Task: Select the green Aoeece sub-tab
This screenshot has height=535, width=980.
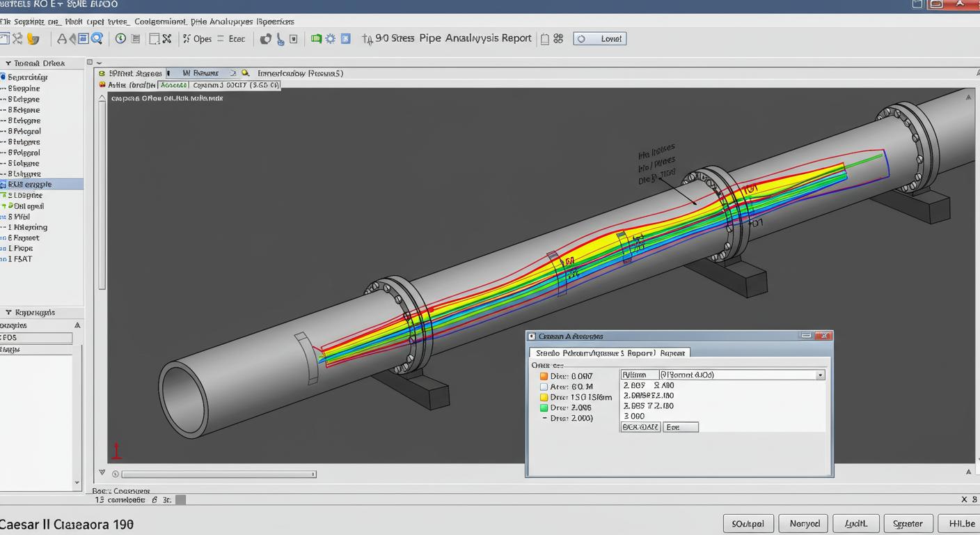Action: (173, 85)
